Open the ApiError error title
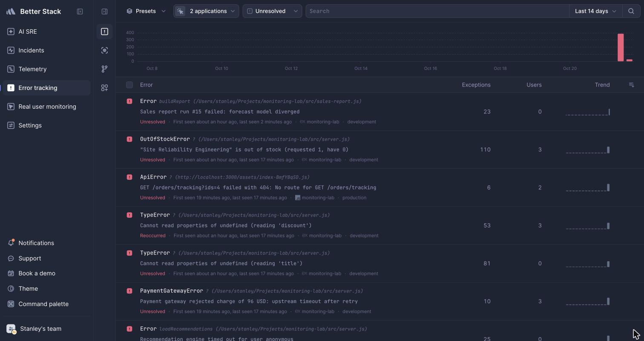The image size is (644, 341). (x=153, y=177)
